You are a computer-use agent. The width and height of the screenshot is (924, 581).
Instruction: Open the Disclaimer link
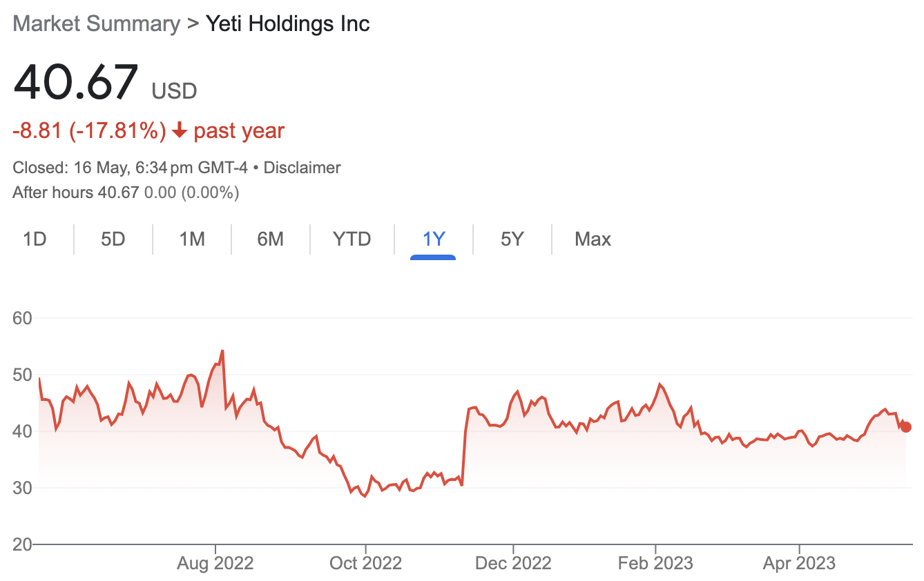(x=302, y=168)
